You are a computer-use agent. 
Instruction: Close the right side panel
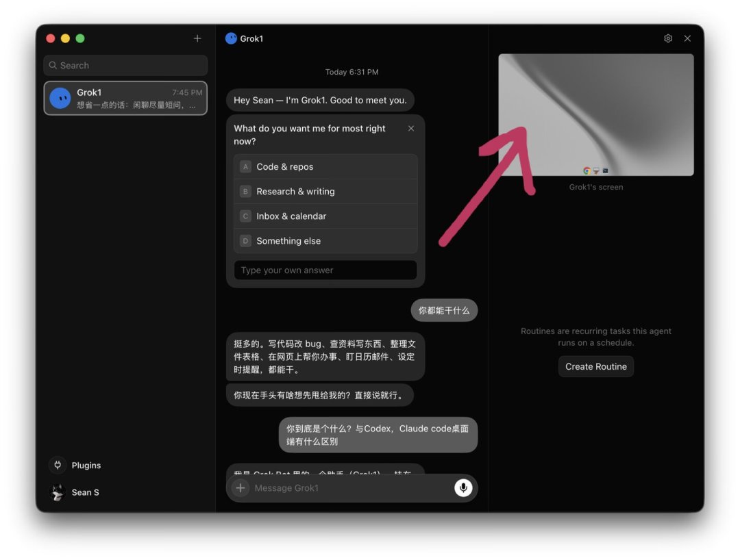point(687,38)
